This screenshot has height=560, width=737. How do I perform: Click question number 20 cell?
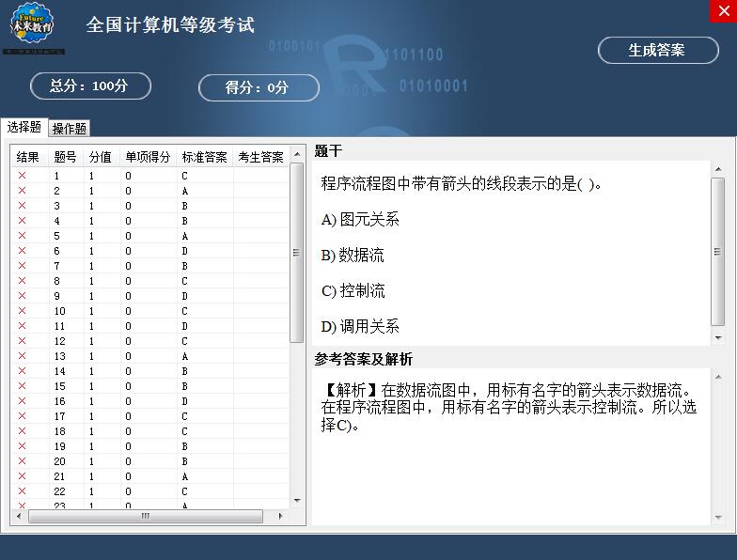[60, 461]
